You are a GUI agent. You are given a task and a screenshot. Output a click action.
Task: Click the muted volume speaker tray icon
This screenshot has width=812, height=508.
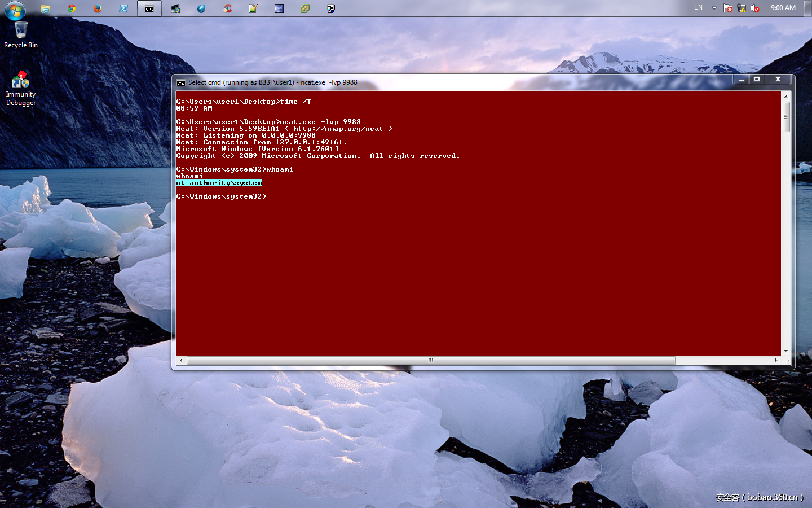pos(755,8)
